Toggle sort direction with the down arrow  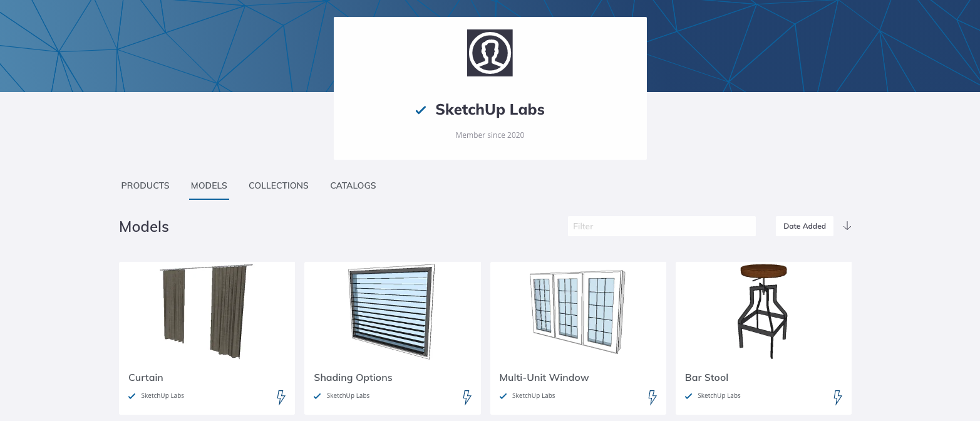847,226
